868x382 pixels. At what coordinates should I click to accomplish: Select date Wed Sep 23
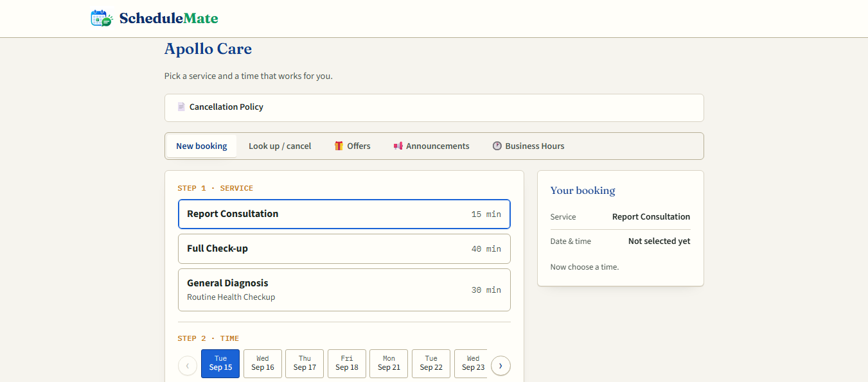click(x=471, y=363)
